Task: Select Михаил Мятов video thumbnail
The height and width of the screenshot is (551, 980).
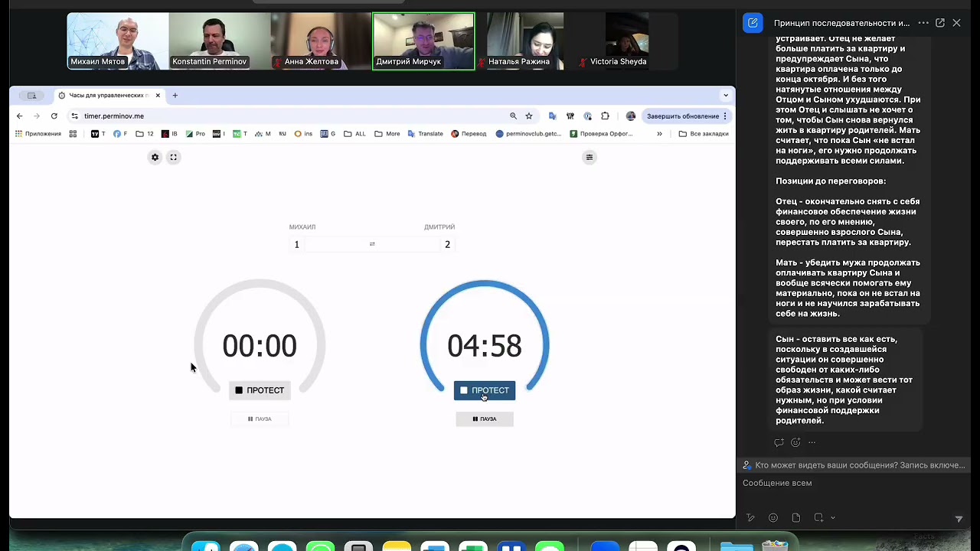Action: 118,41
